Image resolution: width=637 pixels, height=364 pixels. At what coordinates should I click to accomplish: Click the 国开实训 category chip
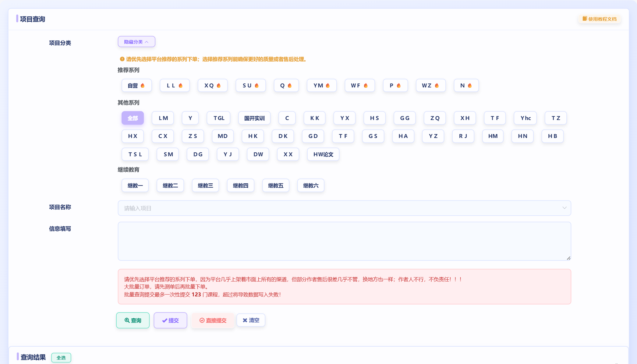[x=254, y=118]
